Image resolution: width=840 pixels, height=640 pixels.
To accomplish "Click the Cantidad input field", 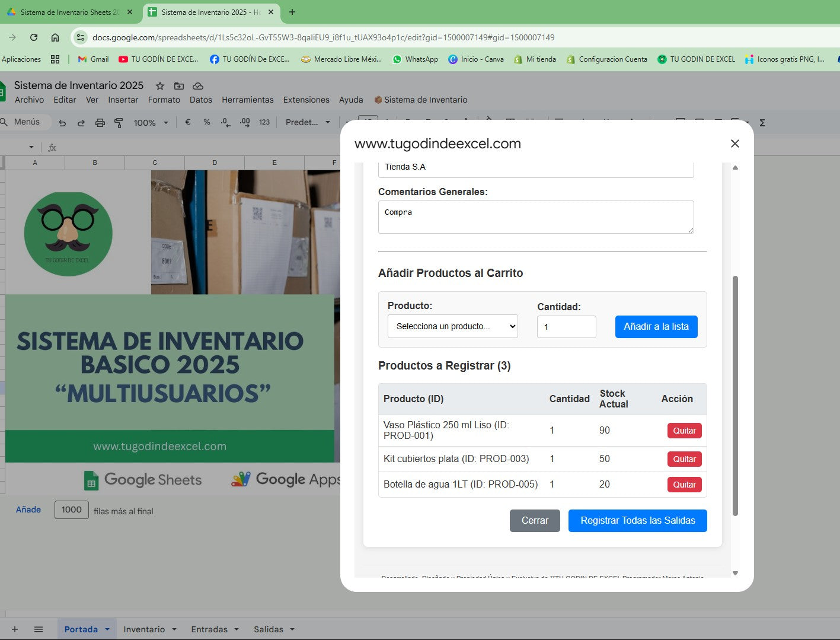I will coord(567,327).
